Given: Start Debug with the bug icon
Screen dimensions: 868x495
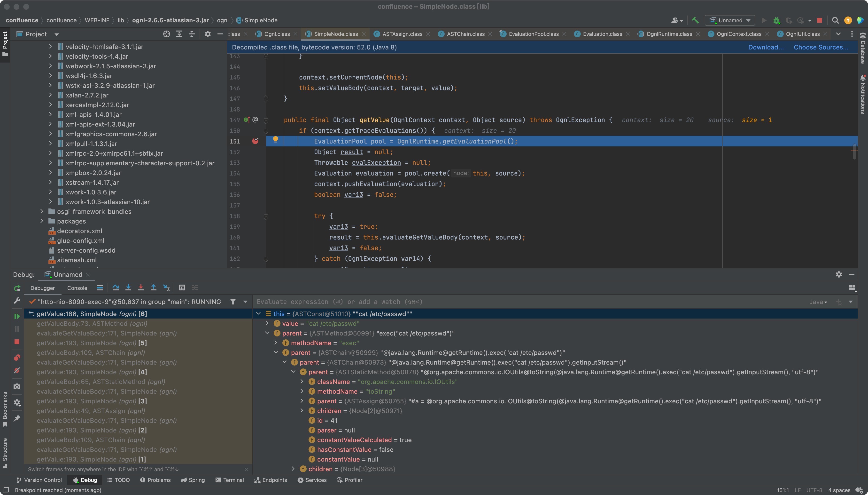Looking at the screenshot, I should pyautogui.click(x=776, y=20).
